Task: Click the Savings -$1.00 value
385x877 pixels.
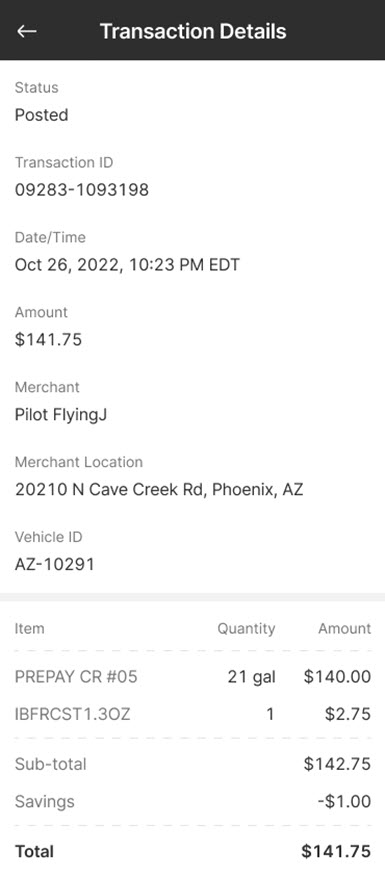Action: [344, 801]
